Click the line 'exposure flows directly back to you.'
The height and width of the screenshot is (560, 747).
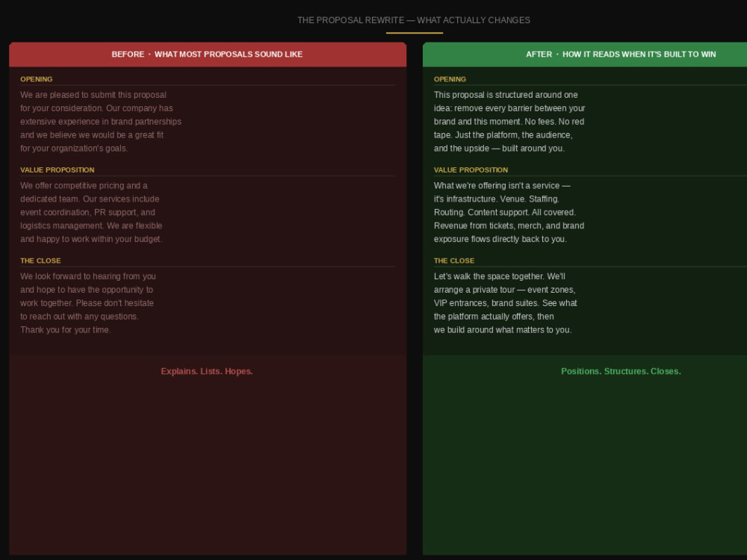coord(500,239)
